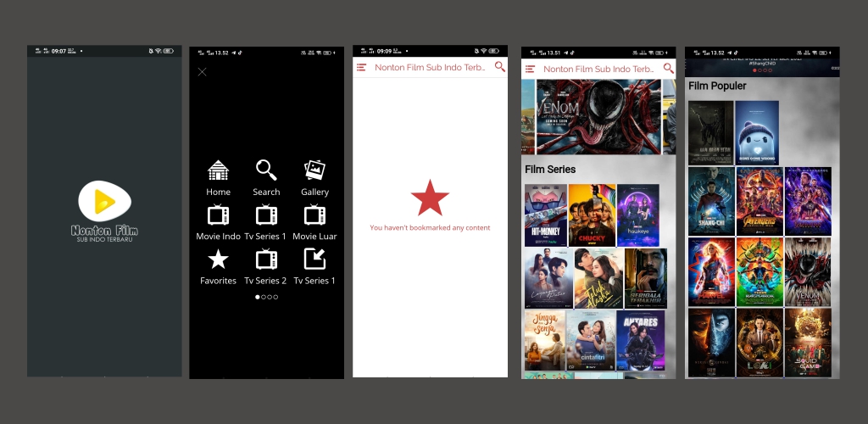Click "You haven't bookmarked any content" message
Screen dimensions: 868x424
(x=430, y=227)
